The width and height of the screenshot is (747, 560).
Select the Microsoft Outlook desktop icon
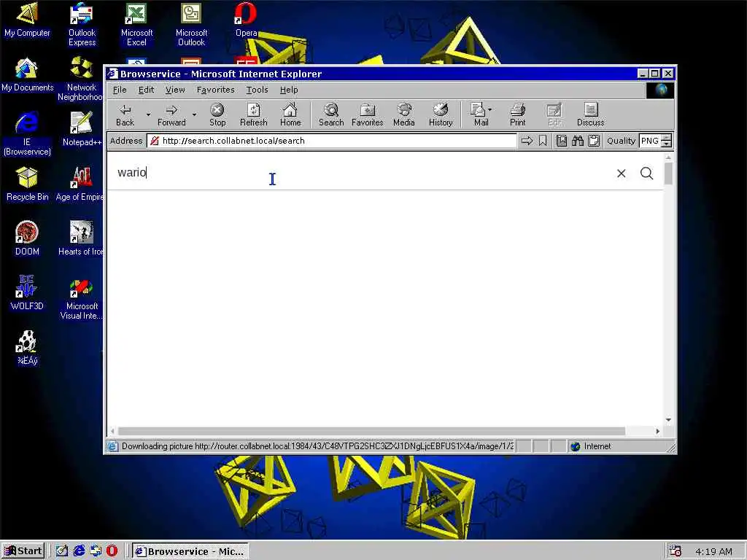click(x=192, y=24)
